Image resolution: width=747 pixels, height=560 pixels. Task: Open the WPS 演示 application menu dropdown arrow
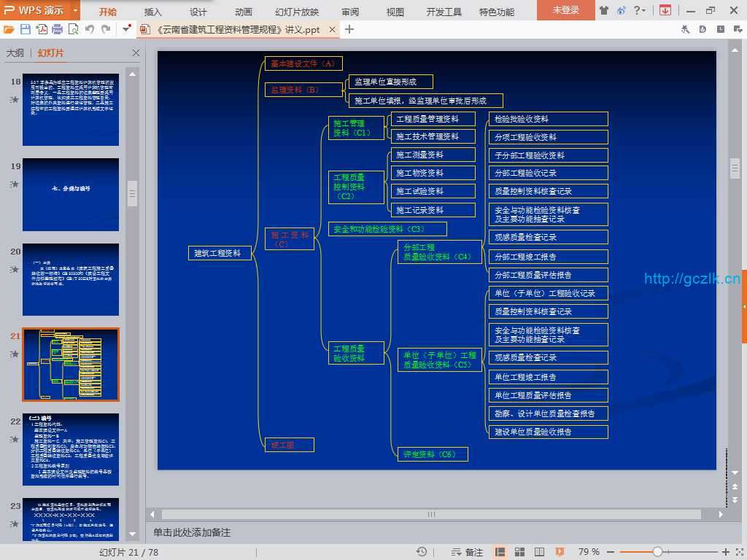click(75, 11)
